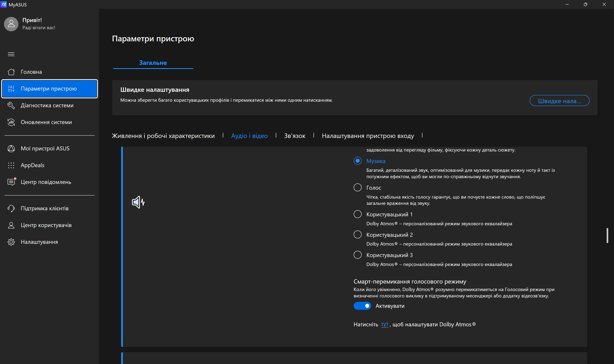Click the 'тут' Dolby Atmos link
The width and height of the screenshot is (614, 364).
pos(384,324)
